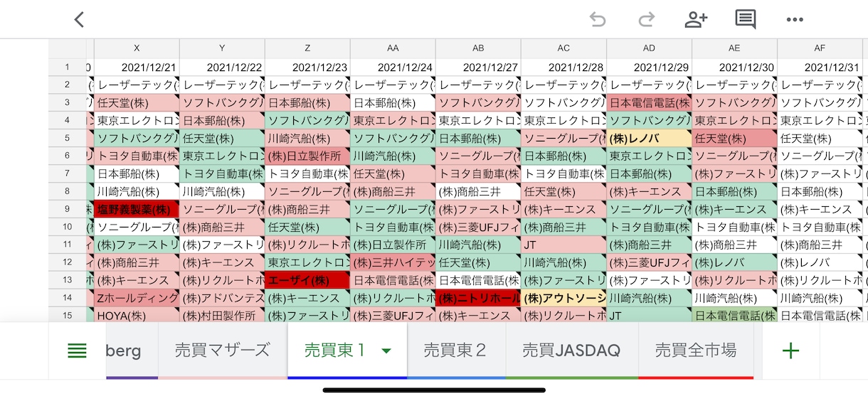Select cell JT in column AD

tap(649, 316)
